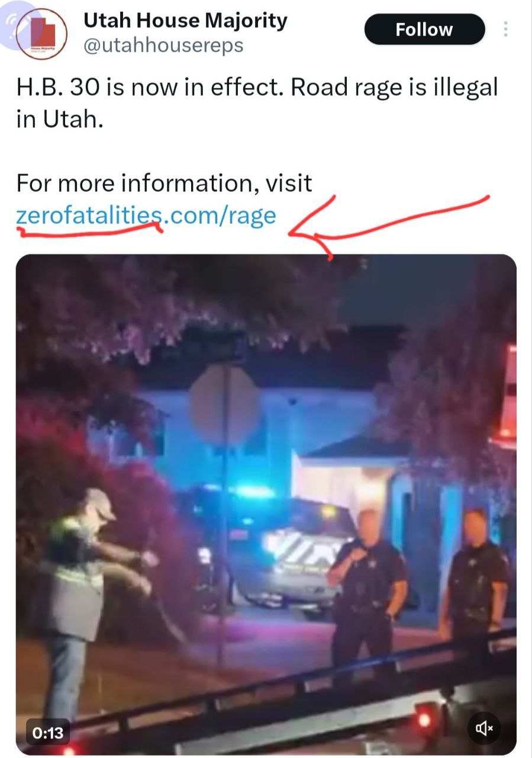Image resolution: width=532 pixels, height=758 pixels.
Task: Play the road rage video
Action: click(x=266, y=505)
